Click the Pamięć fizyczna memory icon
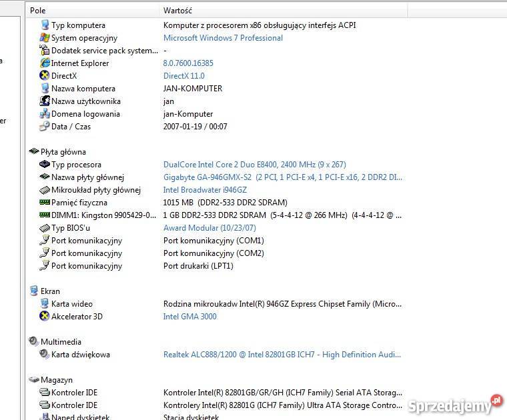The width and height of the screenshot is (507, 420). (x=45, y=202)
